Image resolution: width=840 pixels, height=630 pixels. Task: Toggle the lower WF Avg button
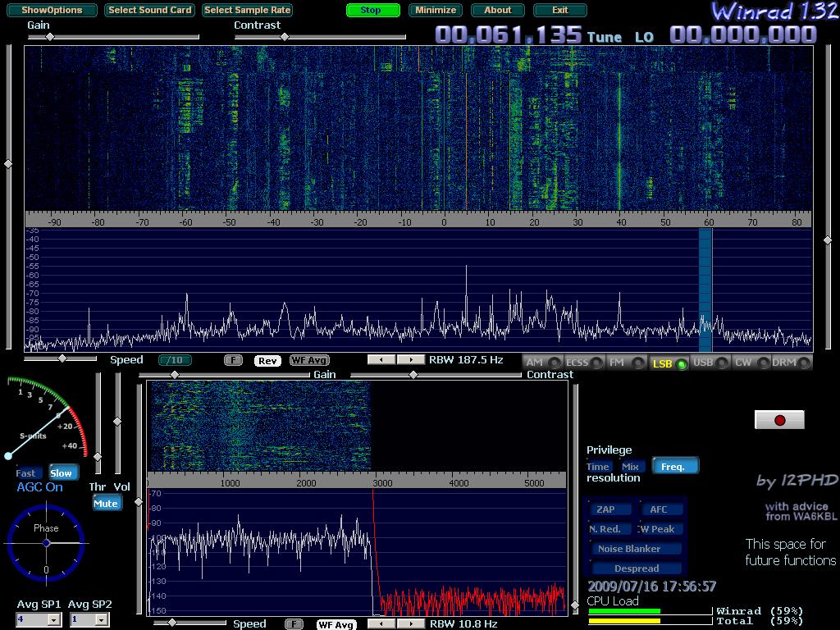point(336,624)
